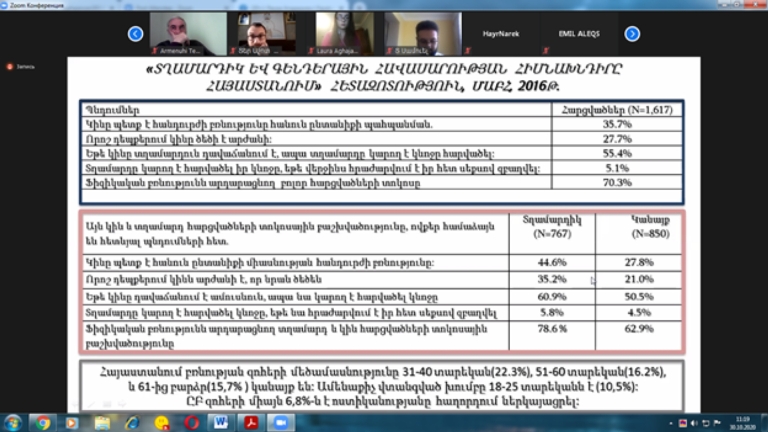Open the media player taskbar icon
The width and height of the screenshot is (768, 432).
(72, 422)
